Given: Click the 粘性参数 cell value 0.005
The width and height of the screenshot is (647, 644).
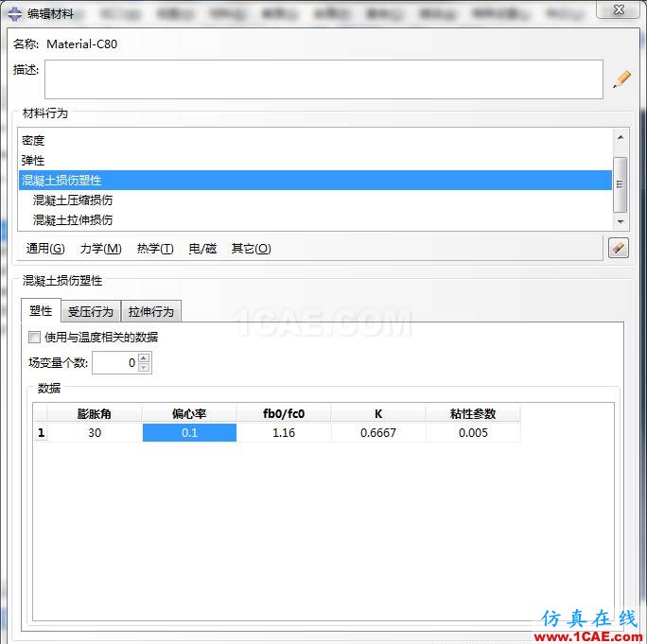Looking at the screenshot, I should click(473, 433).
